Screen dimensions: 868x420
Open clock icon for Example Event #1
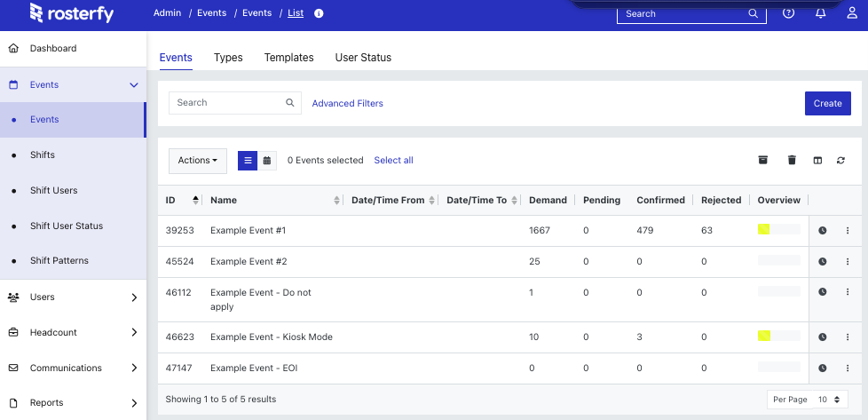tap(823, 231)
